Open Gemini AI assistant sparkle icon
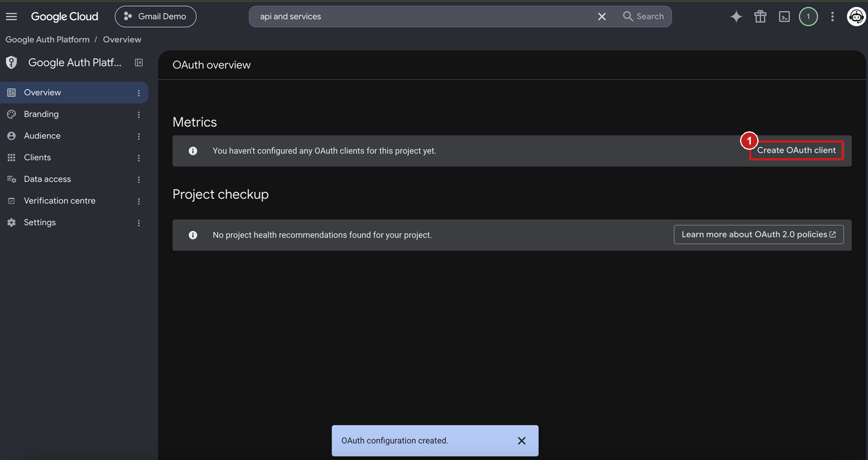This screenshot has height=460, width=868. pos(736,17)
